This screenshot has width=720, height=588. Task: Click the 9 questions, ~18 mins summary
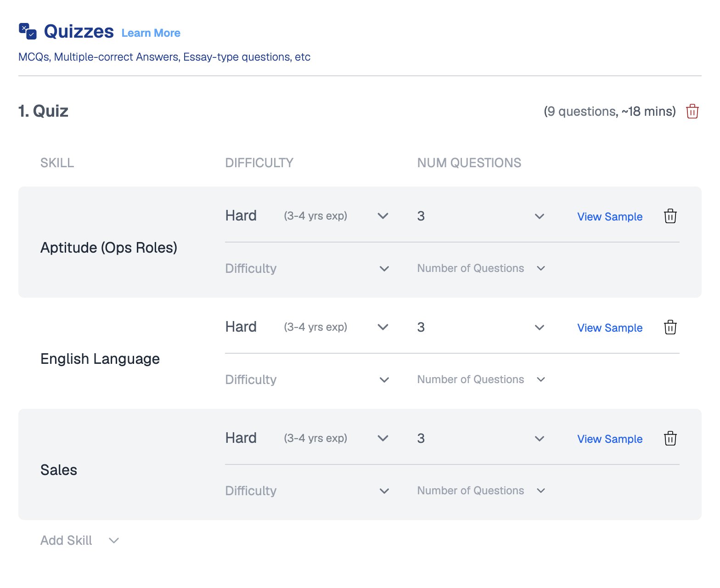tap(610, 111)
